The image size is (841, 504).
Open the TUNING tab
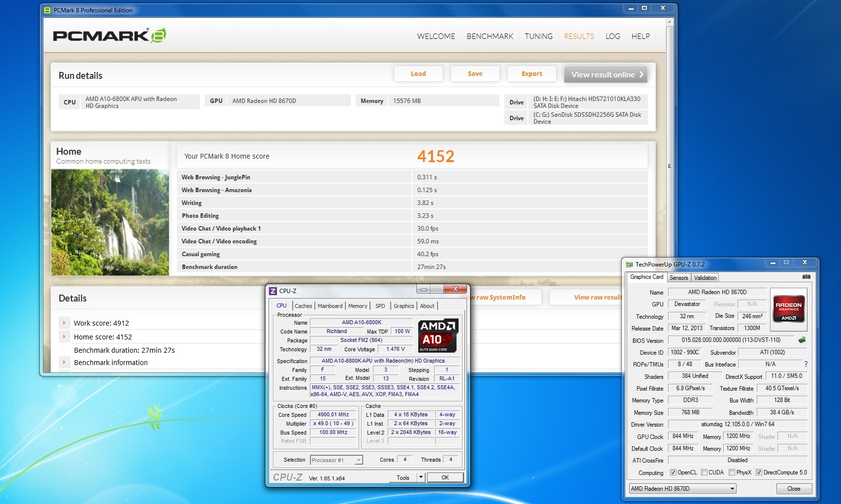(538, 36)
